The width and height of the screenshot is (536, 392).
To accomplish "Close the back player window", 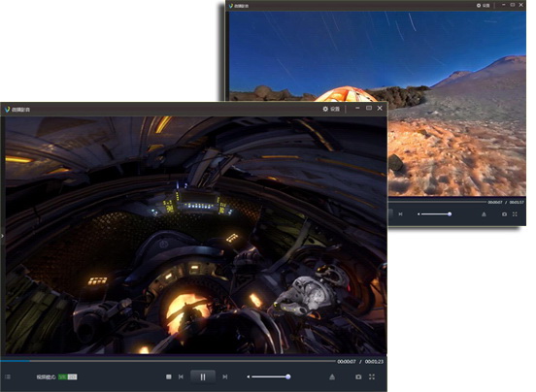I will [x=521, y=5].
